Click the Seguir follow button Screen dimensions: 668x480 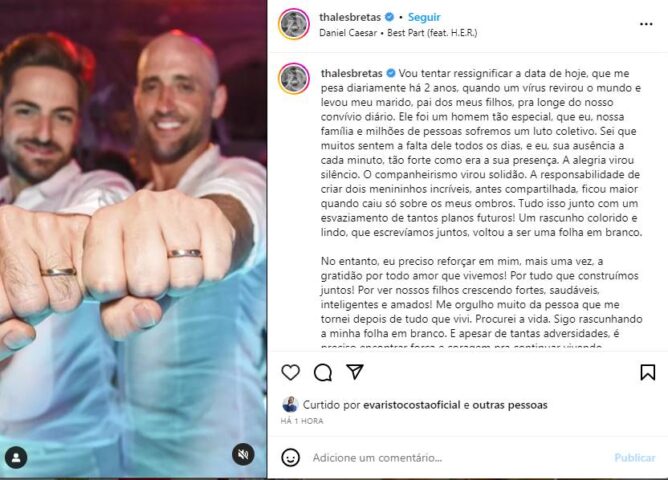(x=424, y=17)
